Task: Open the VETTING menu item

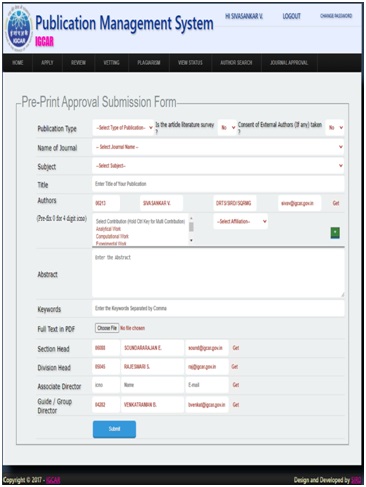Action: pos(111,62)
